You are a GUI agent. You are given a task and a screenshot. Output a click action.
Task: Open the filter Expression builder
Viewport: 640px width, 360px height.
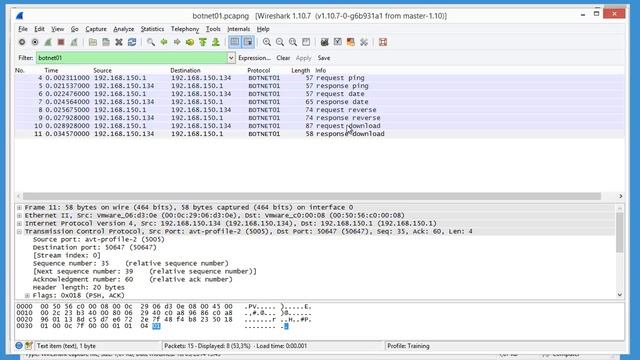[254, 58]
